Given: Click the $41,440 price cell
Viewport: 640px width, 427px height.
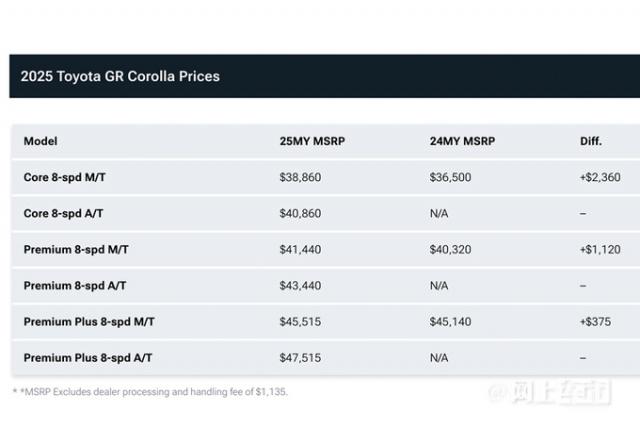Looking at the screenshot, I should tap(300, 249).
